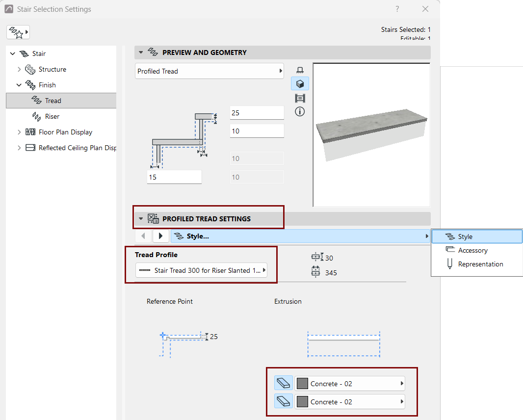The height and width of the screenshot is (420, 523).
Task: Click the Profiled Tread Settings panel icon
Action: pos(153,218)
